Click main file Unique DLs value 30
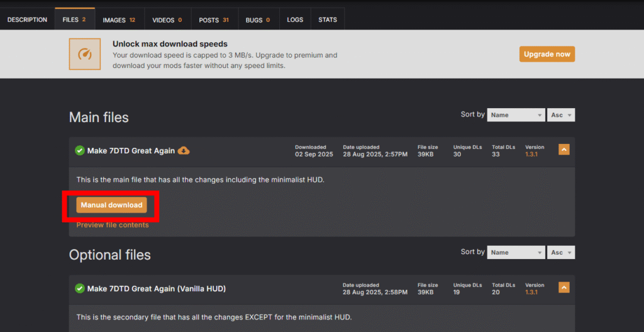The height and width of the screenshot is (332, 644). [457, 155]
